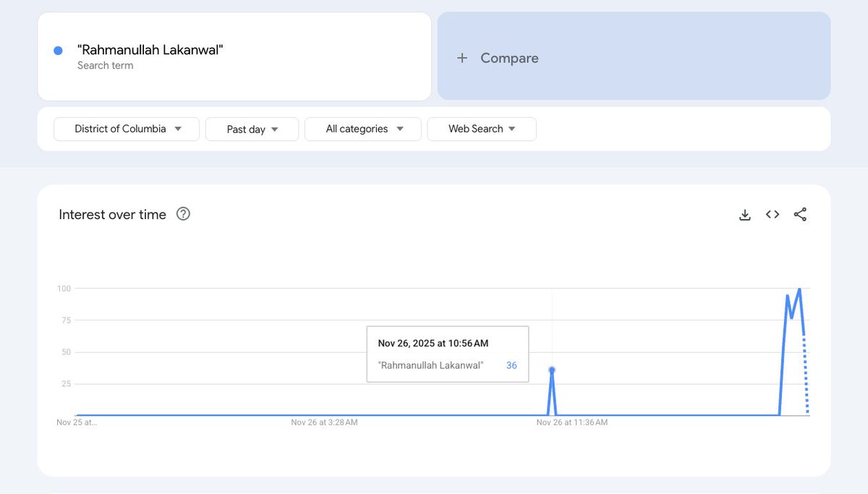Select the share icon at the chart's top right
Viewport: 868px width, 494px height.
pos(801,214)
